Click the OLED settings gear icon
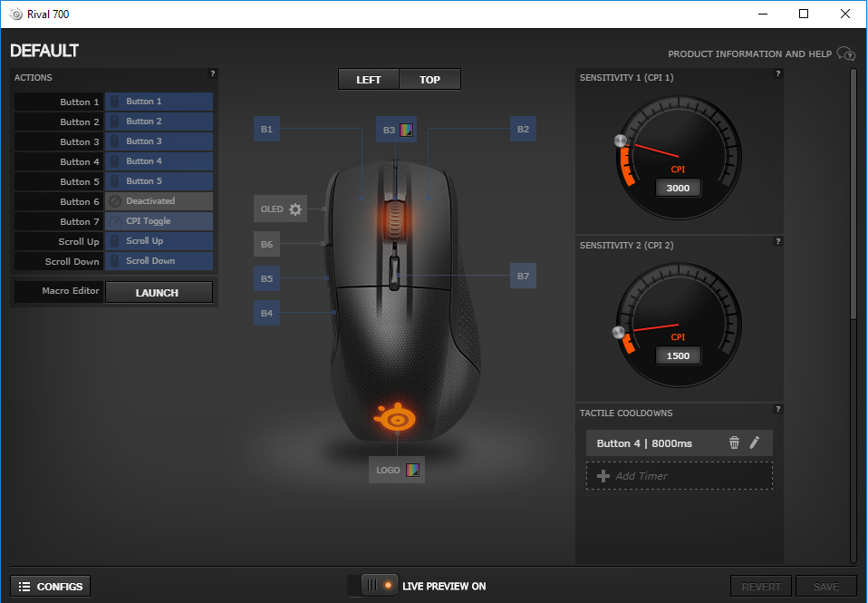This screenshot has width=868, height=603. [294, 209]
